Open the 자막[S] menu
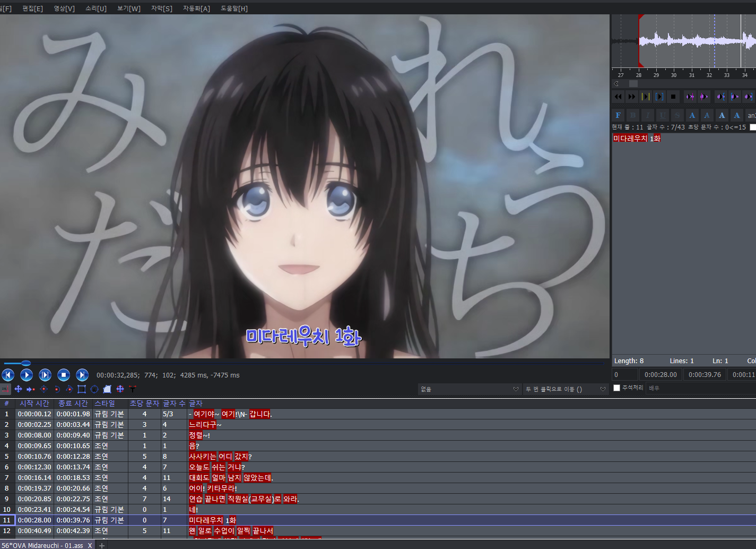The image size is (756, 549). pos(162,8)
